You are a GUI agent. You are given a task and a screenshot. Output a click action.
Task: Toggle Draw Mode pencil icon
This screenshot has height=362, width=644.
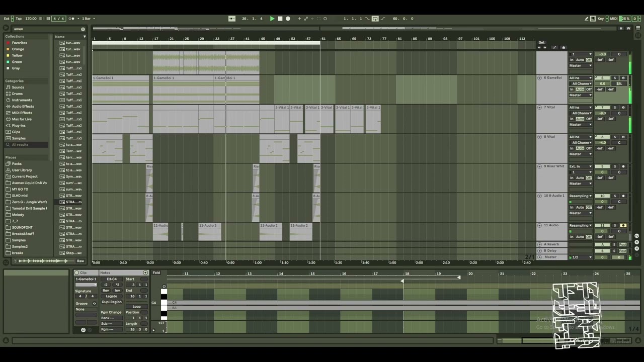pyautogui.click(x=587, y=19)
